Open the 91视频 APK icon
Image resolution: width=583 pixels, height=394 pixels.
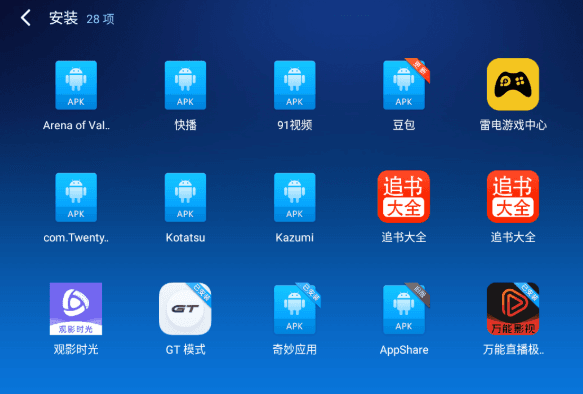(294, 85)
